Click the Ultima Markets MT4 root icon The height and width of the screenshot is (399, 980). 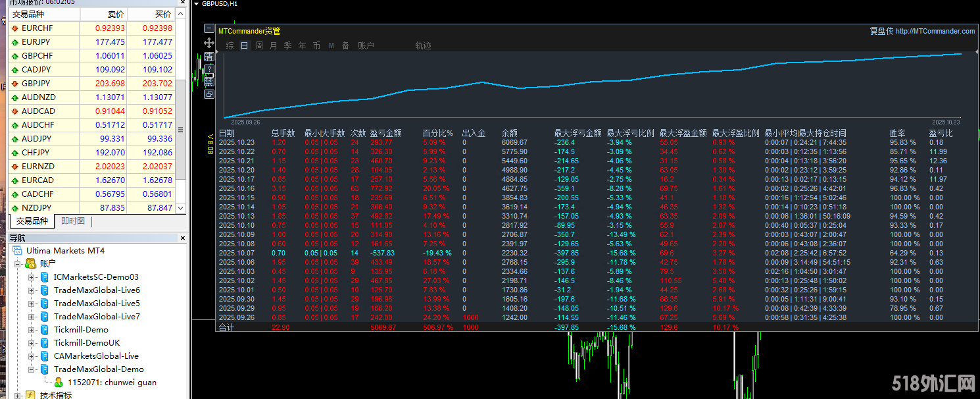[17, 251]
